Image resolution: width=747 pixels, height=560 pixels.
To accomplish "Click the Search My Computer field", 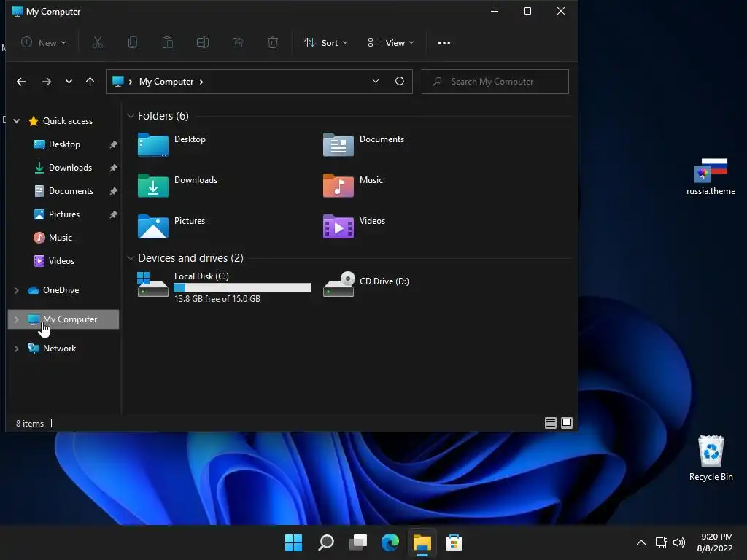I will click(495, 82).
